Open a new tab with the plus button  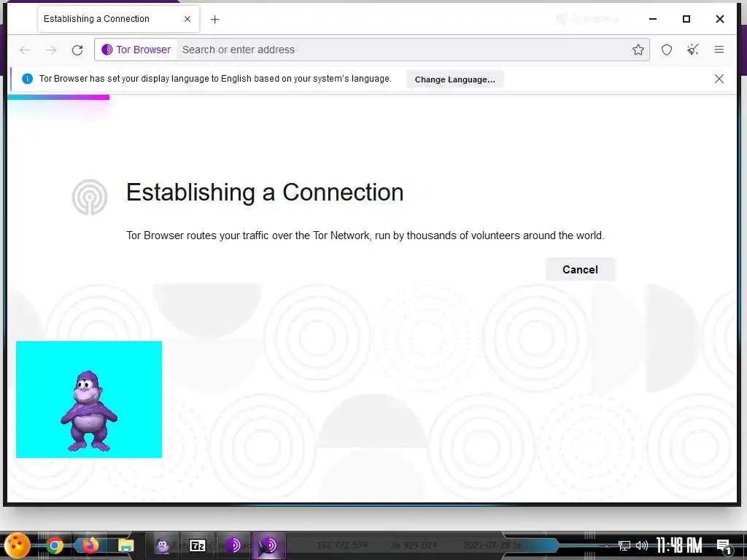(x=215, y=19)
